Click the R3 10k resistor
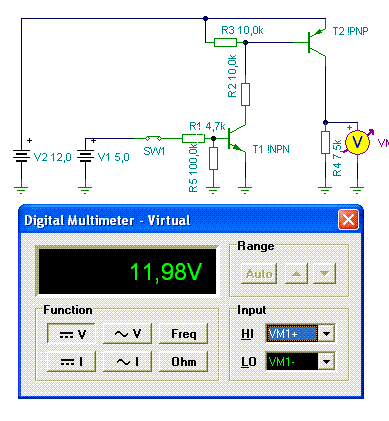Screen dimensions: 389x421 tap(225, 42)
